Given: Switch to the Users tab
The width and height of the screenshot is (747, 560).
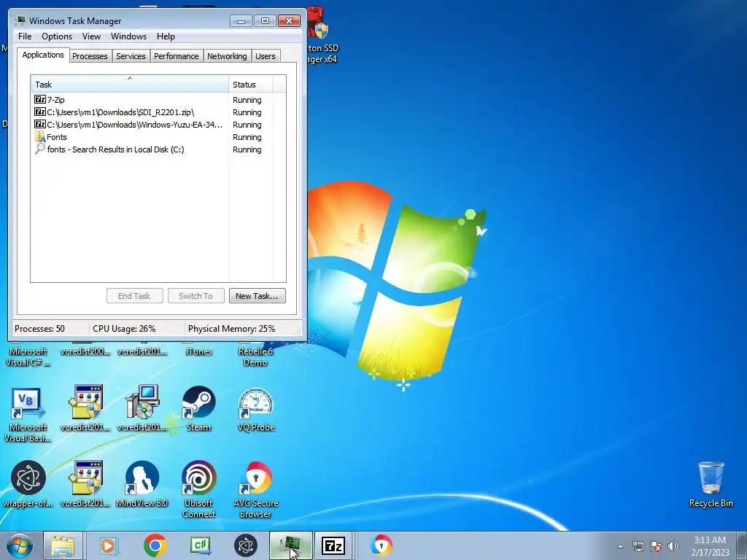Looking at the screenshot, I should pyautogui.click(x=266, y=56).
